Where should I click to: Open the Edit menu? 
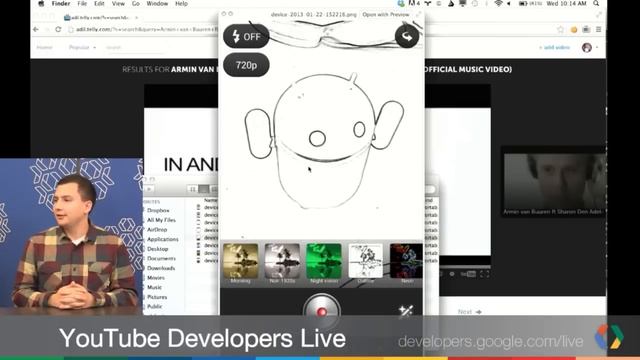(x=99, y=4)
